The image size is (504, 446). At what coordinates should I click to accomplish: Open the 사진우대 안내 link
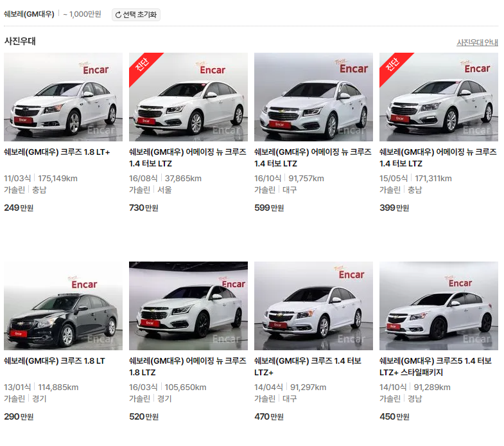coord(477,42)
